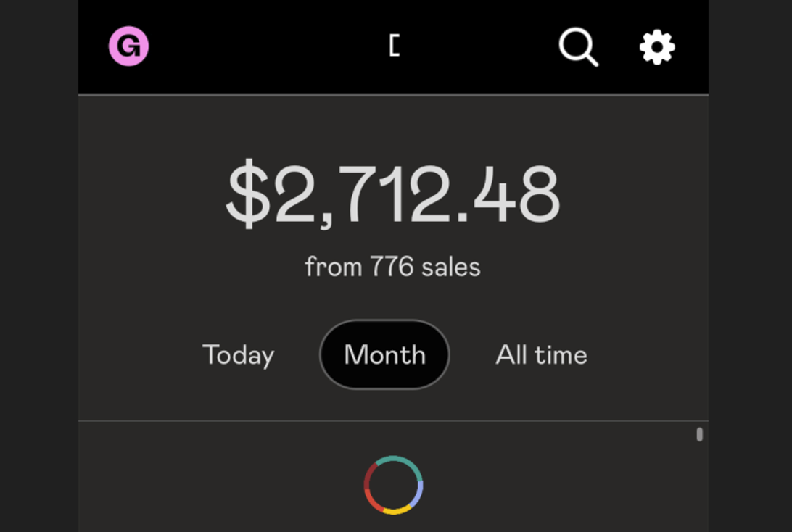Go to the Gumroad home via the "G" logo

[x=129, y=46]
